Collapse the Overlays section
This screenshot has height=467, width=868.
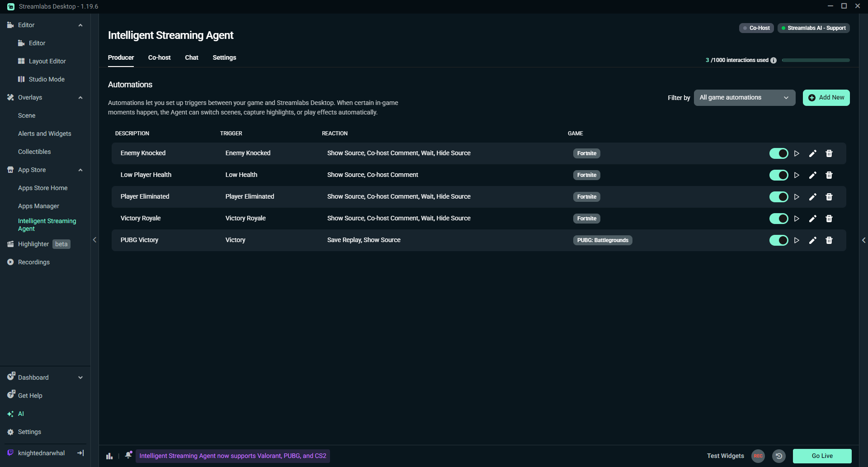pyautogui.click(x=80, y=97)
